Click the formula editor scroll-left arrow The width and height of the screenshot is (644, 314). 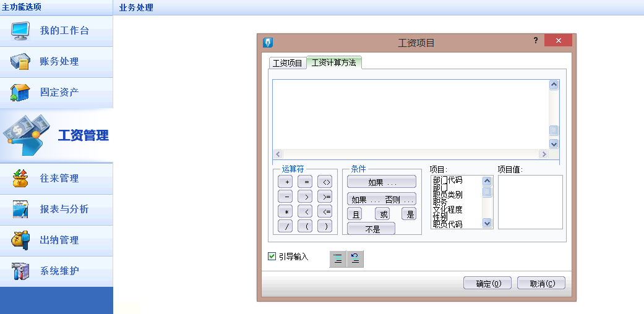tap(278, 154)
